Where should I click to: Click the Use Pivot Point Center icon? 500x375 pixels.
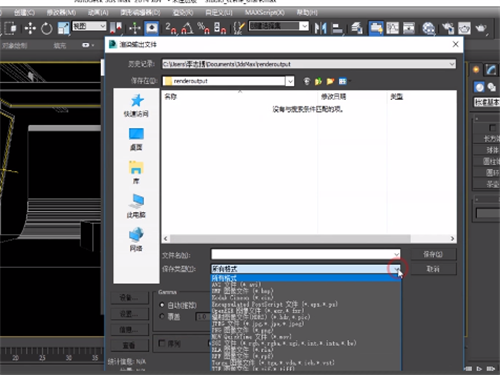[x=116, y=28]
